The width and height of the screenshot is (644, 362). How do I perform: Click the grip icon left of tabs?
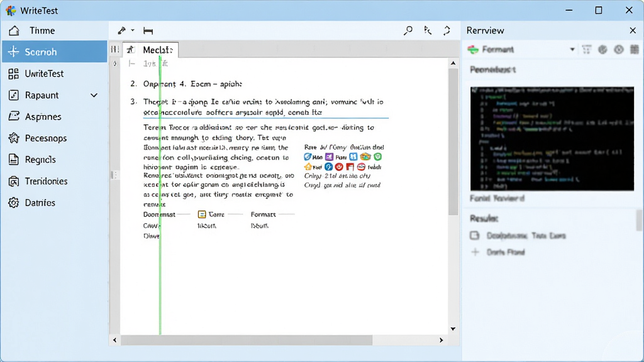coord(114,50)
